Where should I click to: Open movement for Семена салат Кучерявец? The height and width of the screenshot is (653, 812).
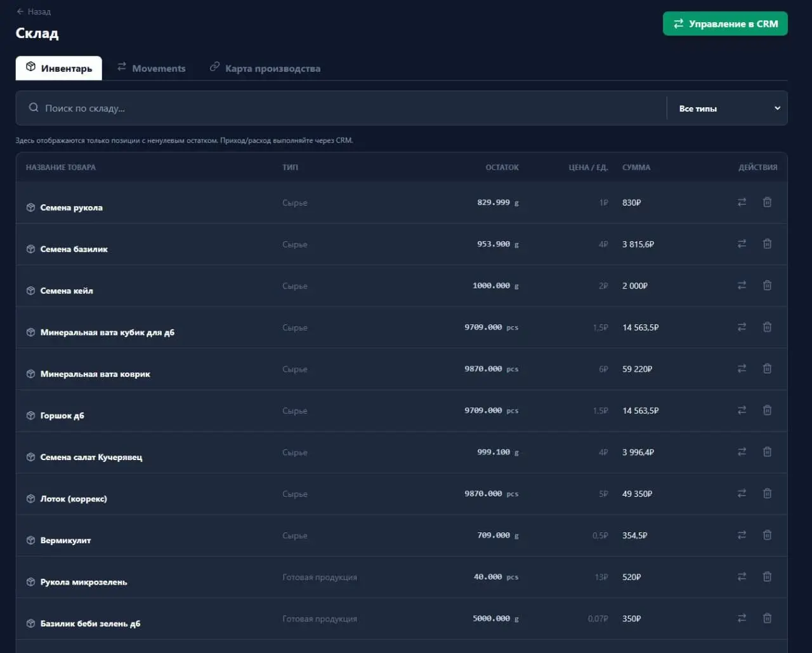coord(742,452)
